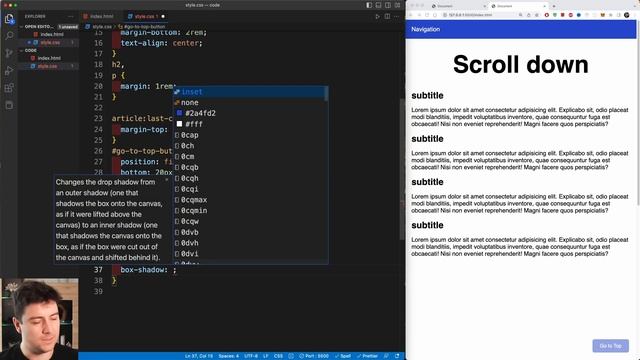Switch to the index.html editor tab
The height and width of the screenshot is (360, 640).
pyautogui.click(x=99, y=16)
